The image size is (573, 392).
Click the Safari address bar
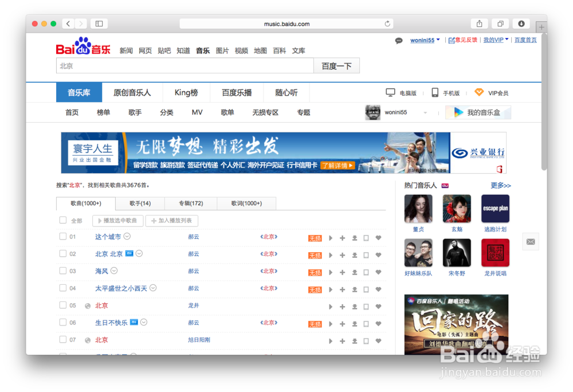286,23
